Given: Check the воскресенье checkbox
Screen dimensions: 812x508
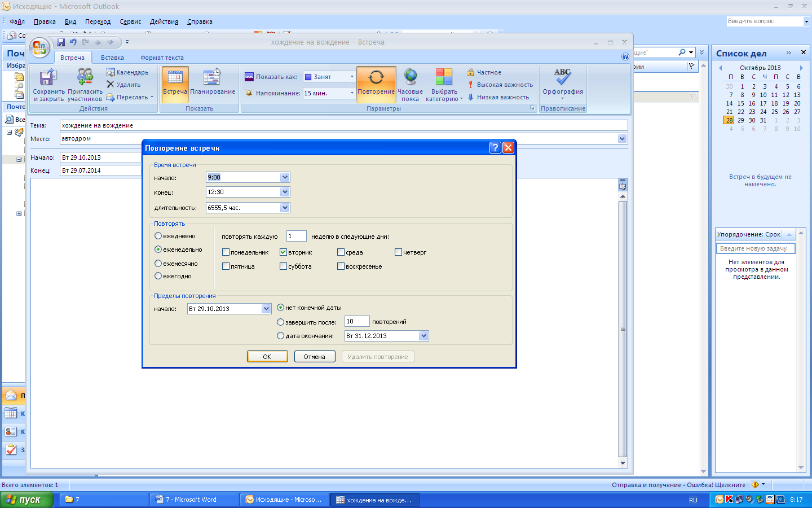Looking at the screenshot, I should tap(341, 266).
